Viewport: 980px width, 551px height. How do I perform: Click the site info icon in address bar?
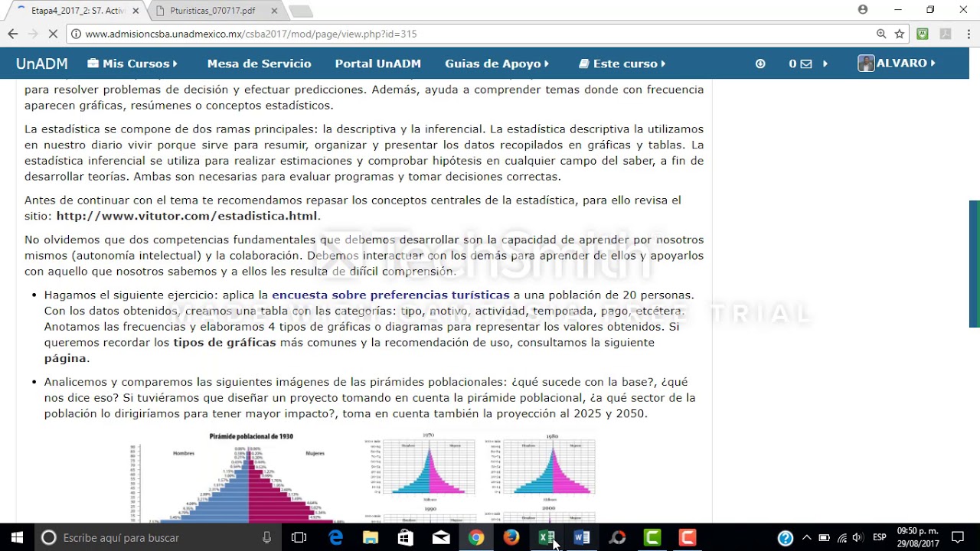coord(75,34)
